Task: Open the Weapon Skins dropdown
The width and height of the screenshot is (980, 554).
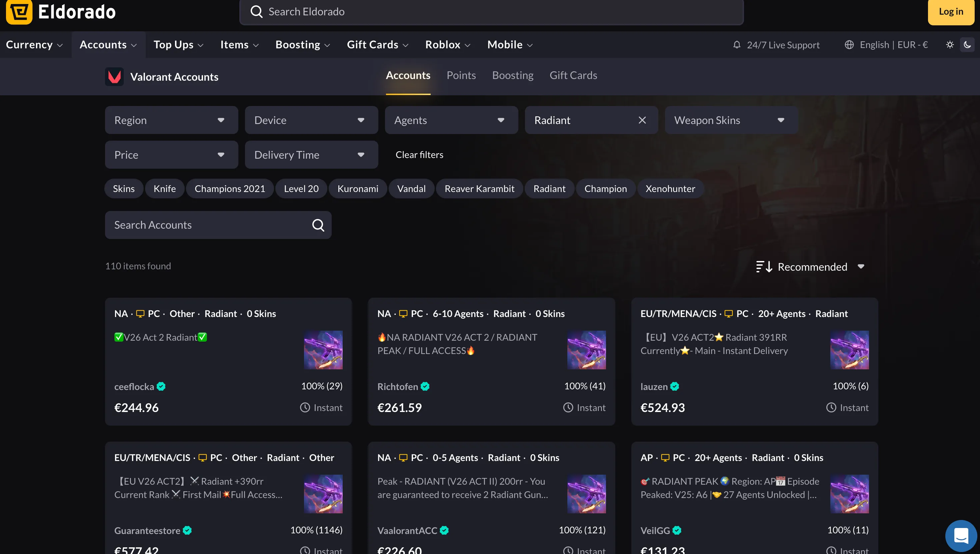Action: click(x=731, y=120)
